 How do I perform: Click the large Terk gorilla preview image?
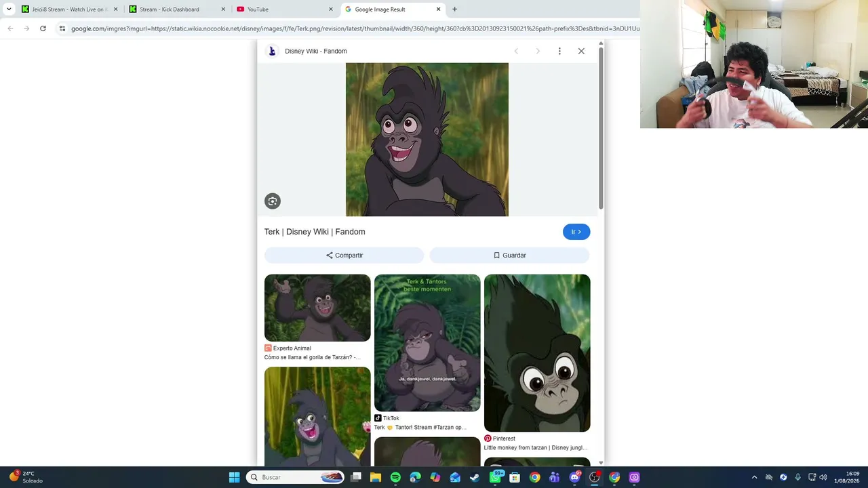click(427, 140)
